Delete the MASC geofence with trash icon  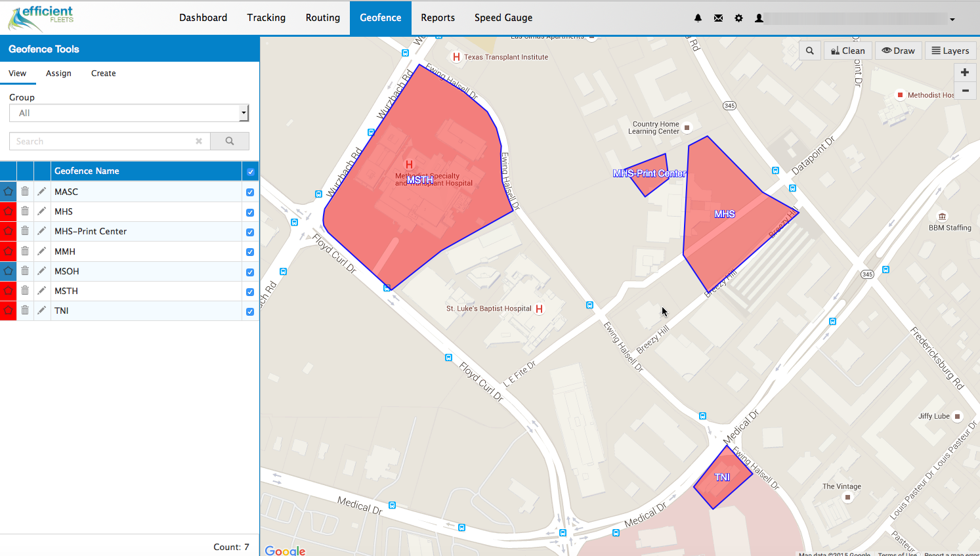(x=25, y=192)
